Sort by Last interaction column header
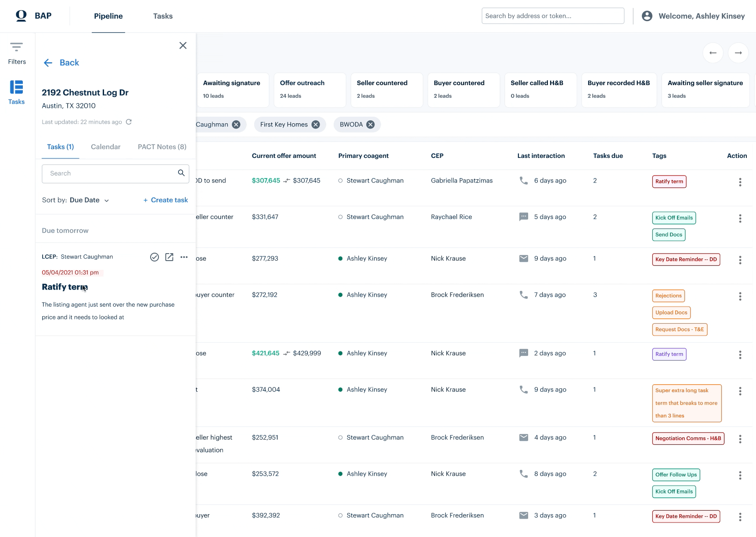 click(x=541, y=156)
